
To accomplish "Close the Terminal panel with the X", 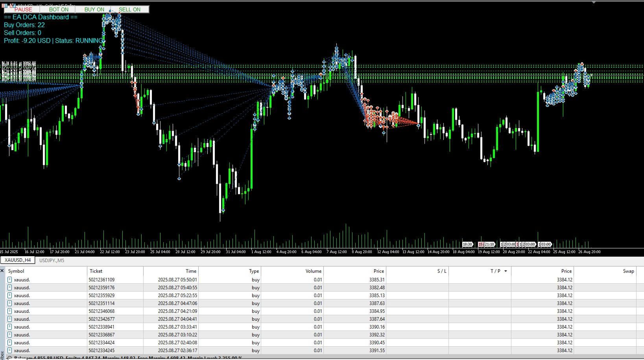I will click(x=2, y=271).
